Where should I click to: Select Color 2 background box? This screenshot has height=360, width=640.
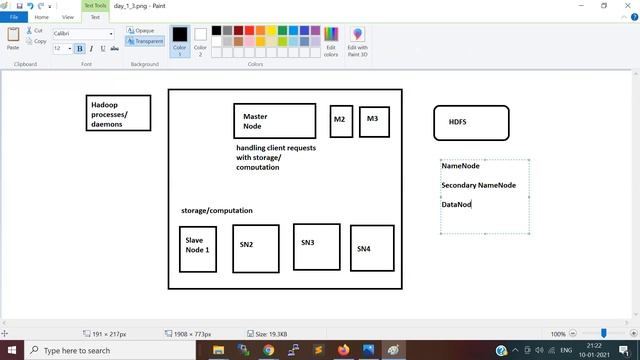point(200,42)
